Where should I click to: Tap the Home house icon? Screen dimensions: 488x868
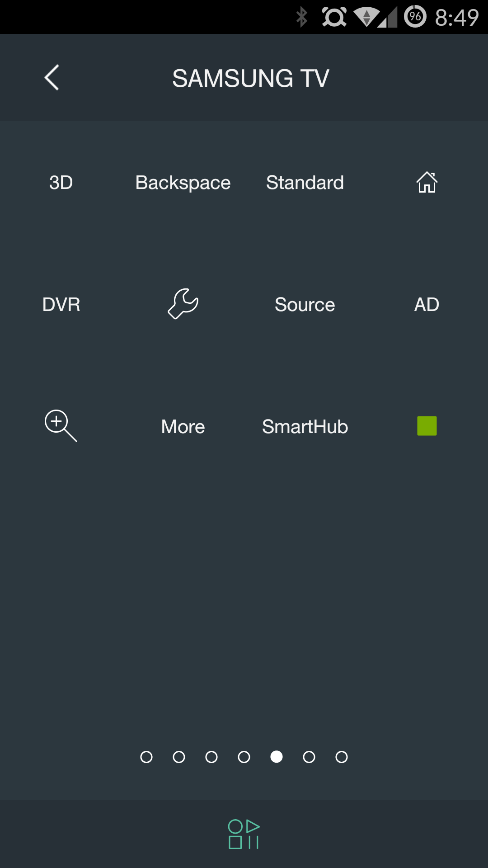pyautogui.click(x=427, y=182)
